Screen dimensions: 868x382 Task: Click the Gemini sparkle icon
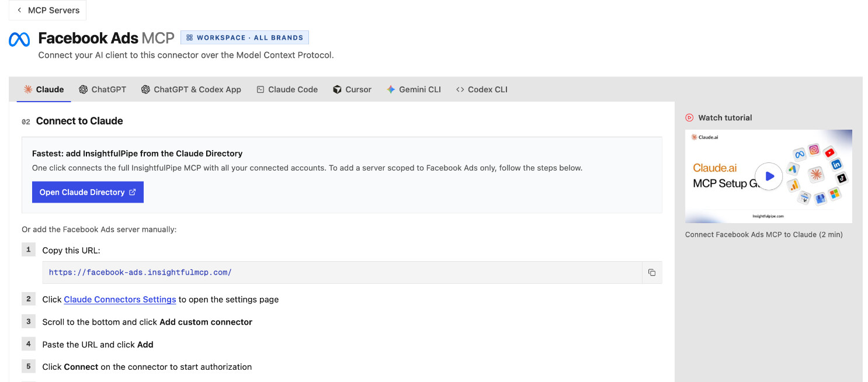click(391, 89)
